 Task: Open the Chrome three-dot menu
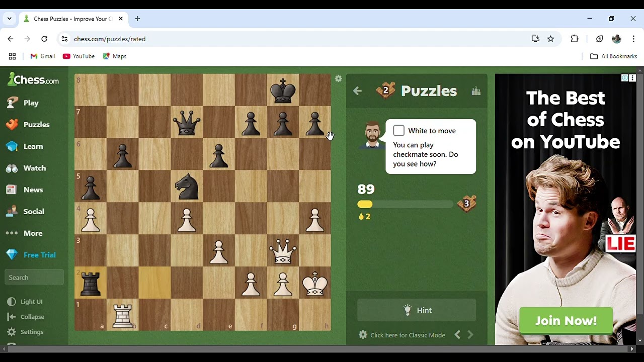633,39
